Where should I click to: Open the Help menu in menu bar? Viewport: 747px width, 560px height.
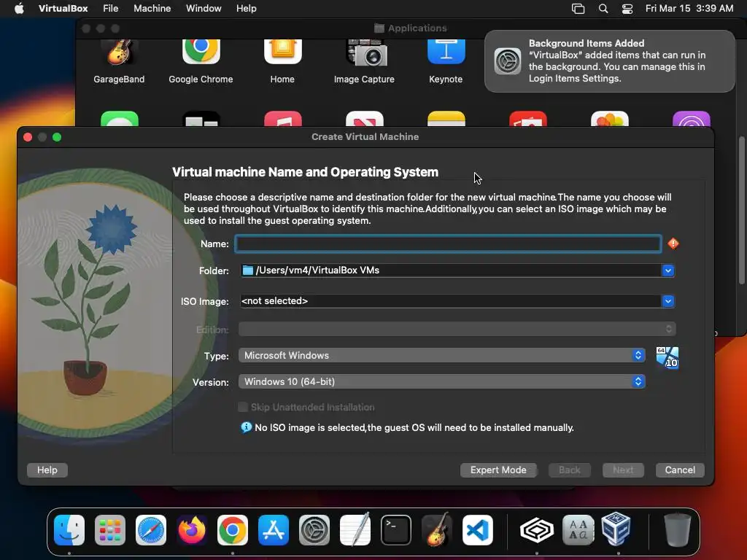247,9
